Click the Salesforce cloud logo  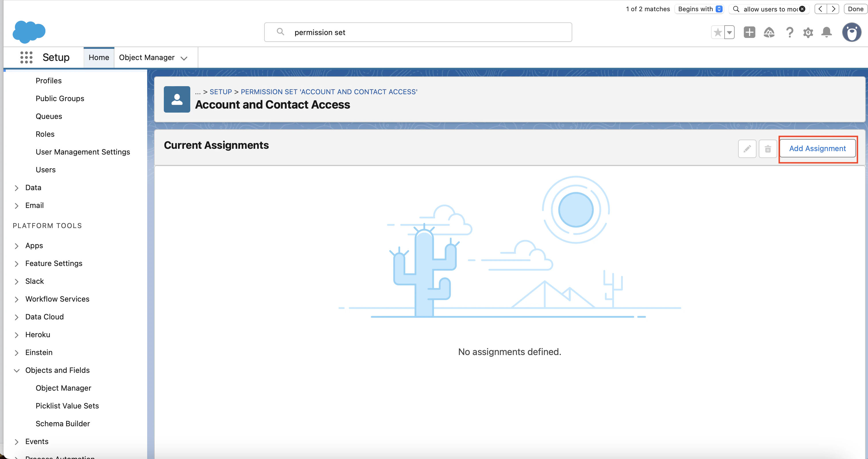click(29, 32)
